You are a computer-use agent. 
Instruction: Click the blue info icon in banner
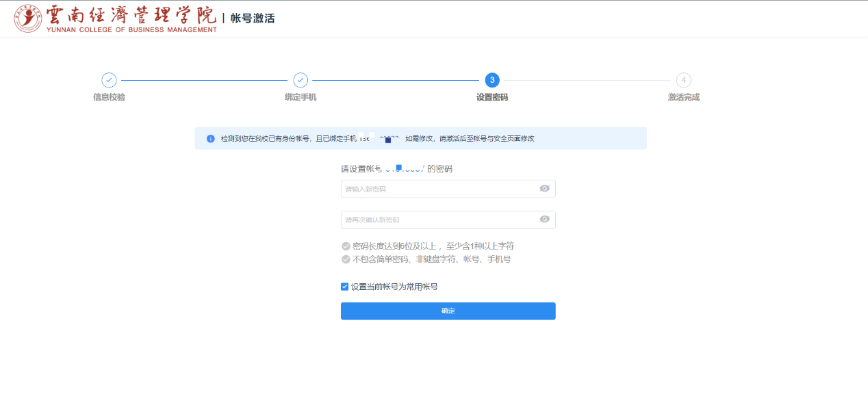[x=211, y=138]
